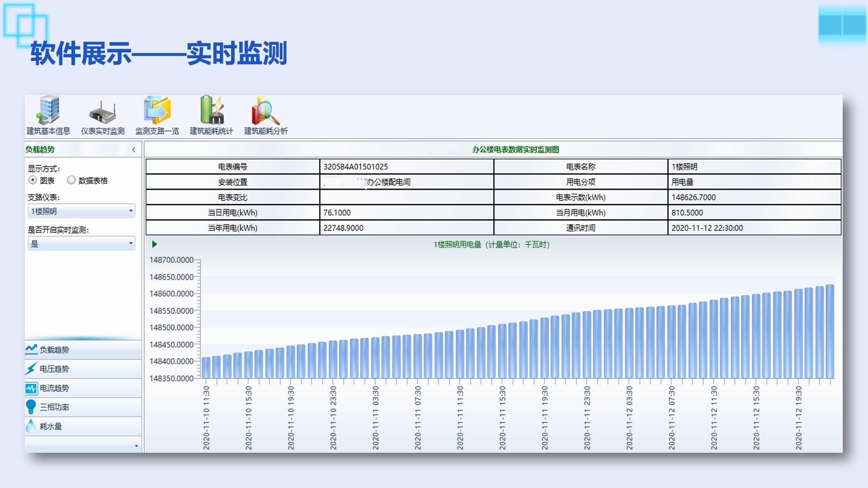Open the 建筑基本信息 building icon
Viewport: 868px width, 488px height.
(x=48, y=110)
